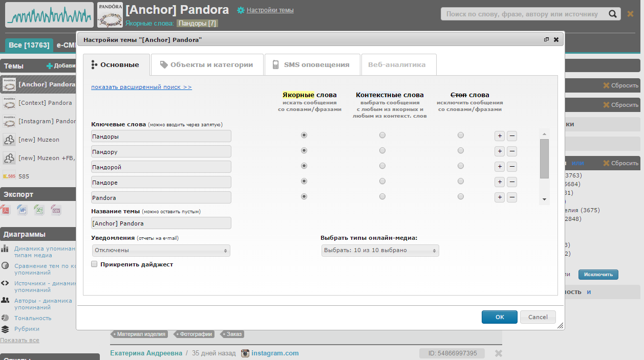
Task: Export to Word document icon
Action: click(23, 210)
